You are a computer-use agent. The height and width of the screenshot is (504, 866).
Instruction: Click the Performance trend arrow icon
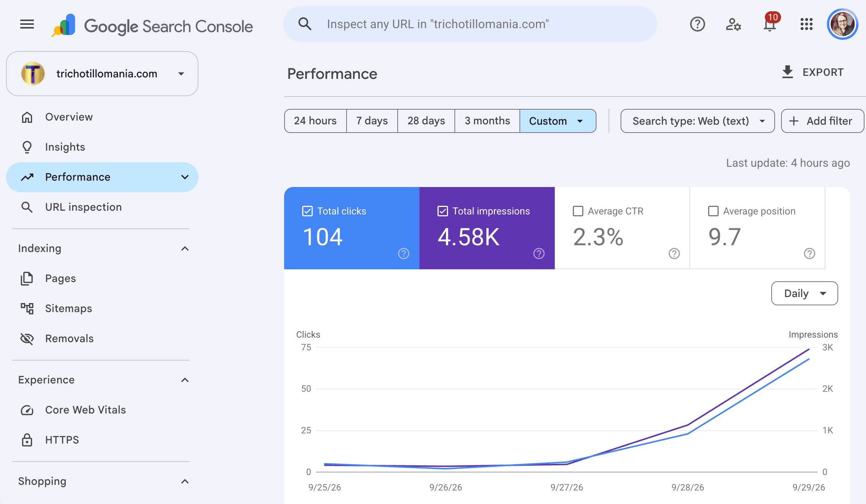pyautogui.click(x=27, y=177)
